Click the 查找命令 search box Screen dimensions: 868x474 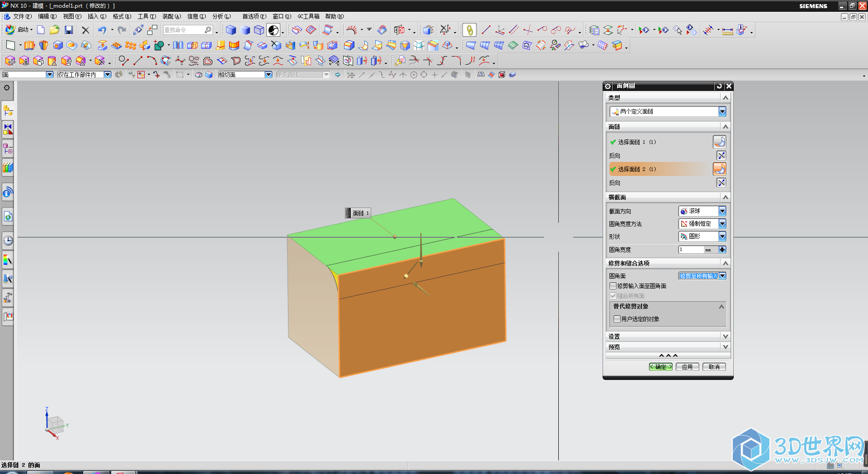pos(188,30)
